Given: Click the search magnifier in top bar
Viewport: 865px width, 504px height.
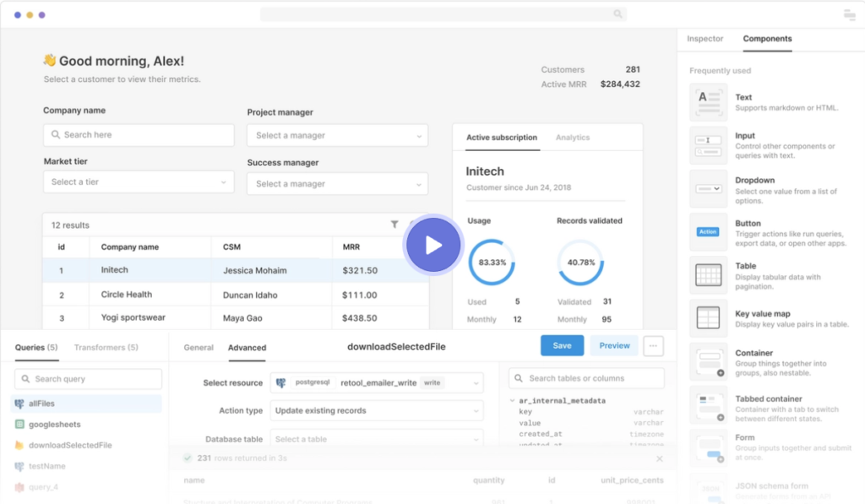Looking at the screenshot, I should pyautogui.click(x=617, y=14).
